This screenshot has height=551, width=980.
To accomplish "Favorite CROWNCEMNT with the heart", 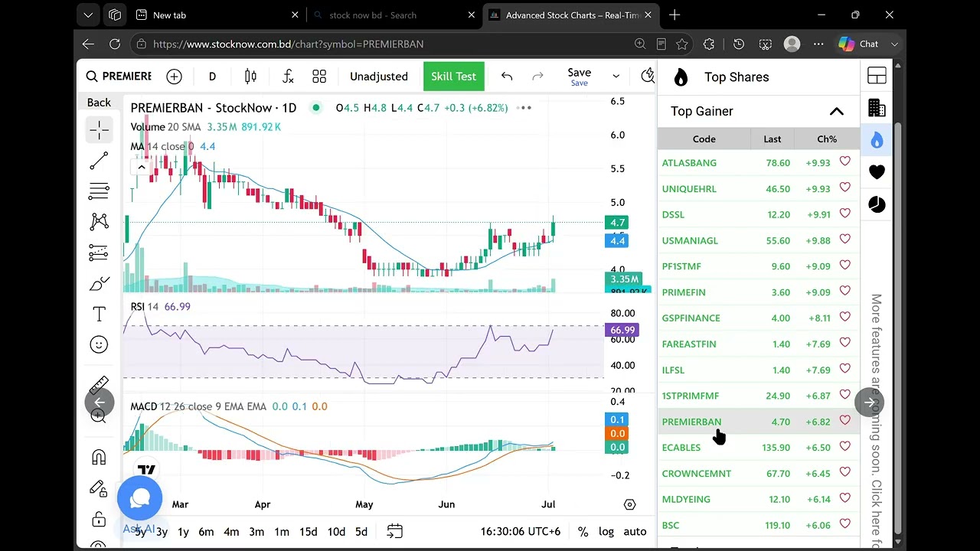I will click(x=845, y=472).
